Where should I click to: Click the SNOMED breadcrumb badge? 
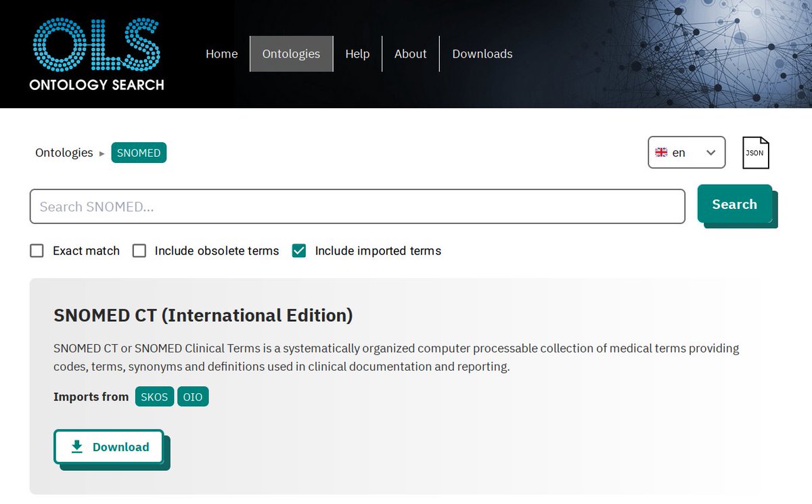tap(139, 153)
